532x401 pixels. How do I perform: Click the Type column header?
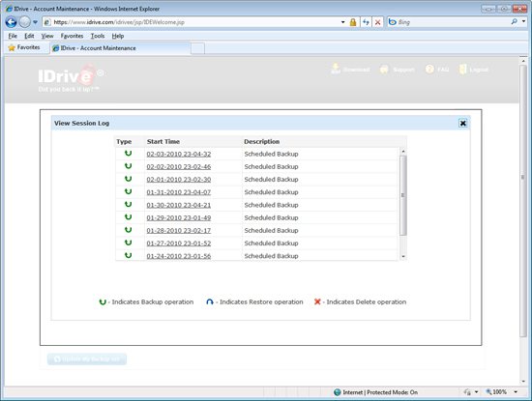[x=124, y=142]
